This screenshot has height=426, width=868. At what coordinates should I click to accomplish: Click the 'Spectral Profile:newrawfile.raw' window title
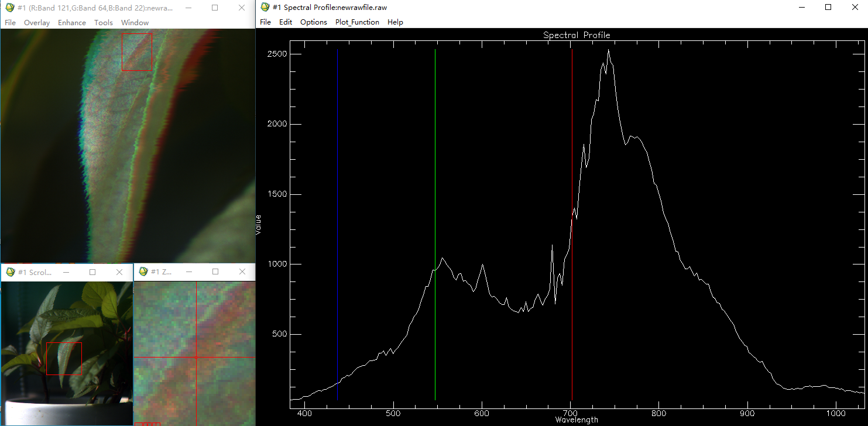point(330,8)
